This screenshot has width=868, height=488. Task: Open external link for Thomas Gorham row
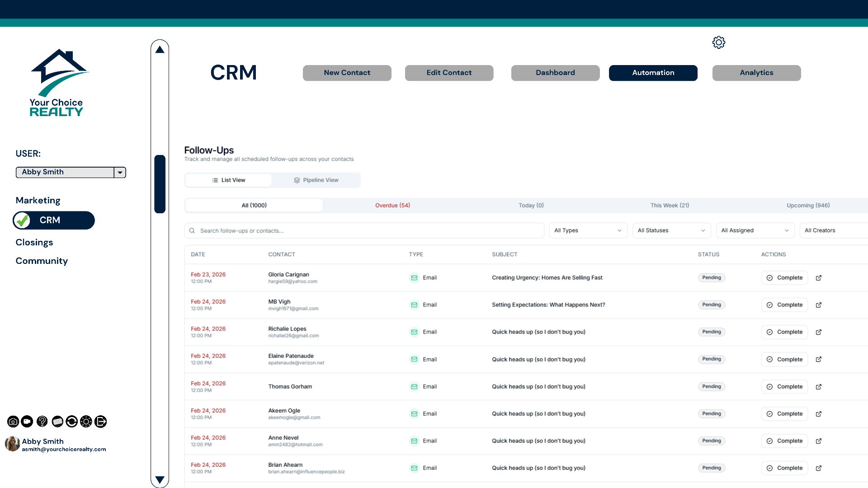(x=819, y=387)
